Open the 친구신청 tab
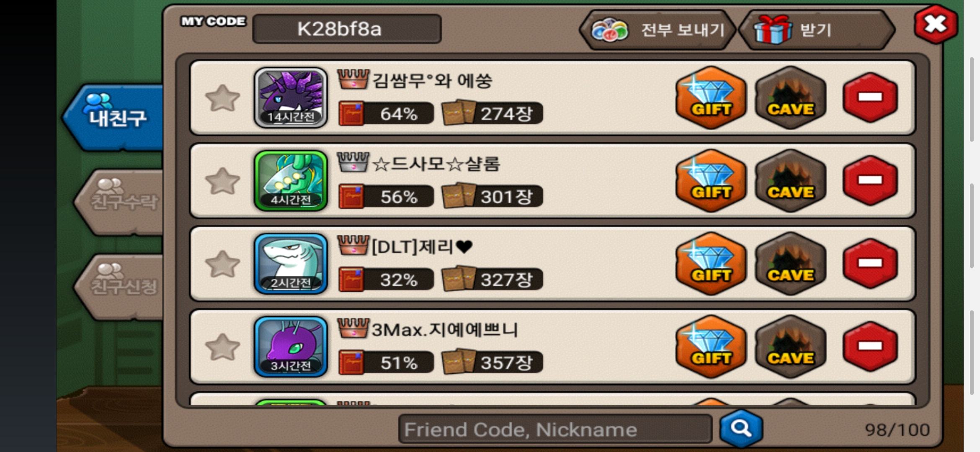 pyautogui.click(x=119, y=286)
